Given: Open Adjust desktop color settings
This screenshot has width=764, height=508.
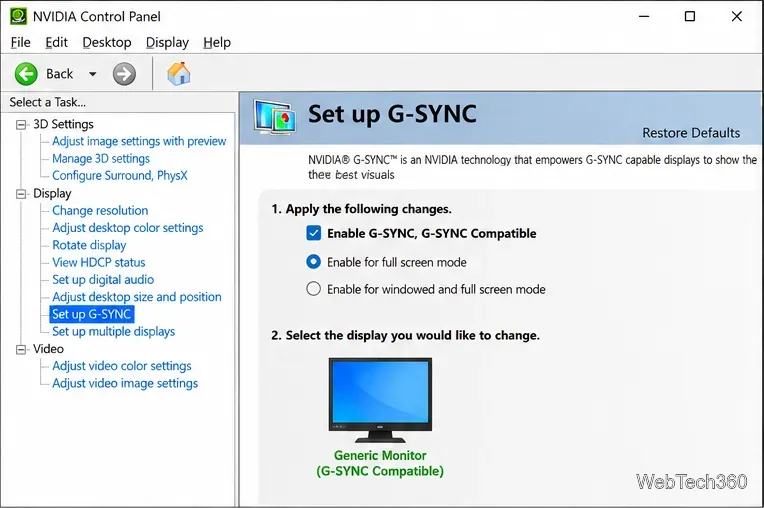Looking at the screenshot, I should 128,228.
